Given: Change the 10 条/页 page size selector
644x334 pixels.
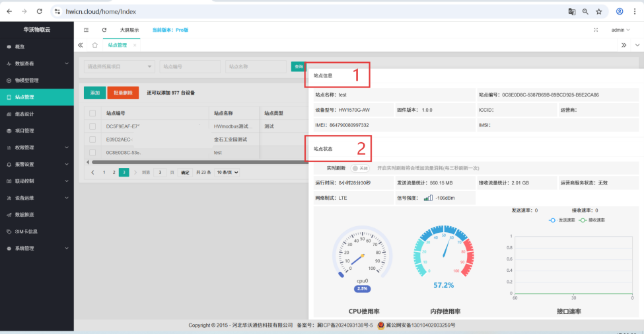Looking at the screenshot, I should pyautogui.click(x=227, y=173).
